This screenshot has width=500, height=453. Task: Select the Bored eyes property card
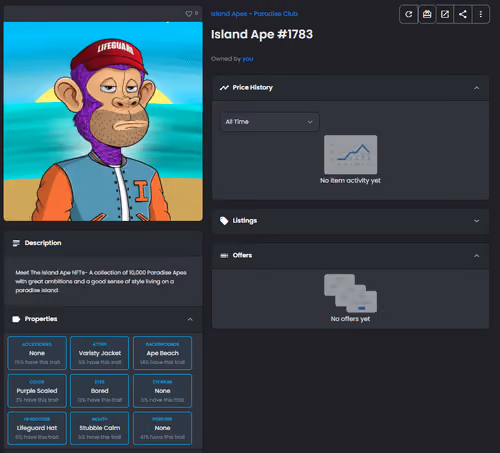100,391
